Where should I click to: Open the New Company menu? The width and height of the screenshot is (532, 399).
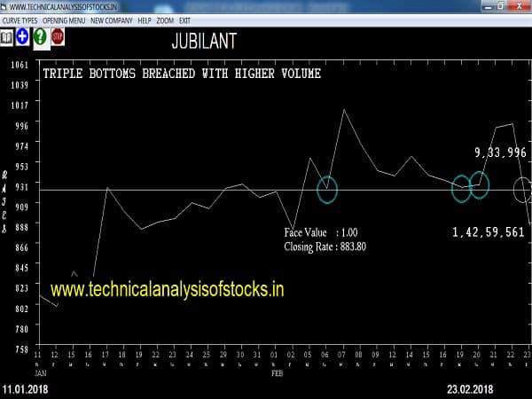pos(113,20)
